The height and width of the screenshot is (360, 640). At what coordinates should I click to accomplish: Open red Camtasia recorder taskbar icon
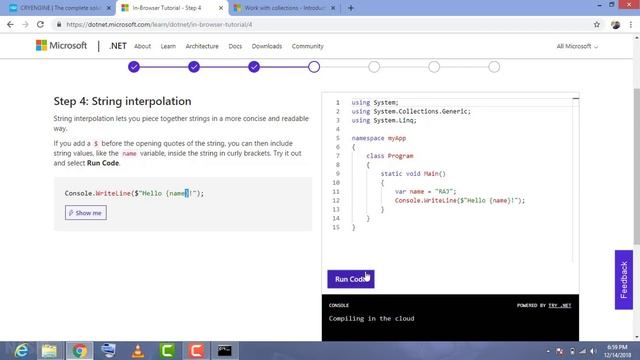[196, 351]
